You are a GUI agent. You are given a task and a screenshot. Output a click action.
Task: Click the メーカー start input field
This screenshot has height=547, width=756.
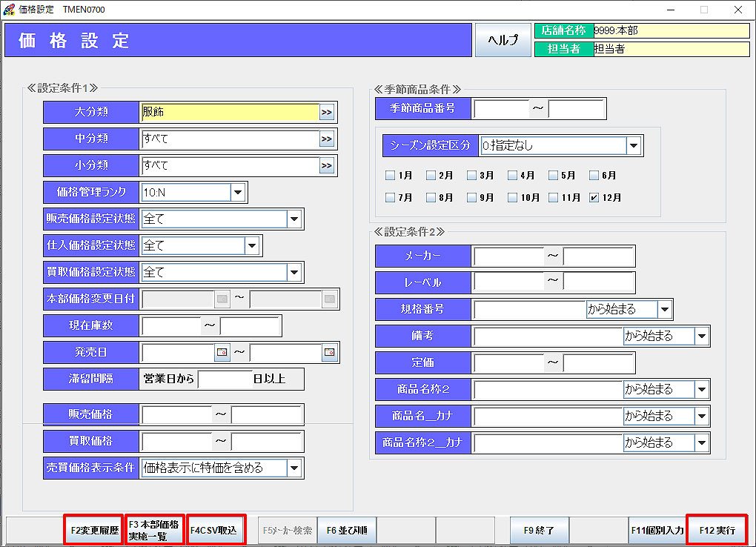point(508,256)
